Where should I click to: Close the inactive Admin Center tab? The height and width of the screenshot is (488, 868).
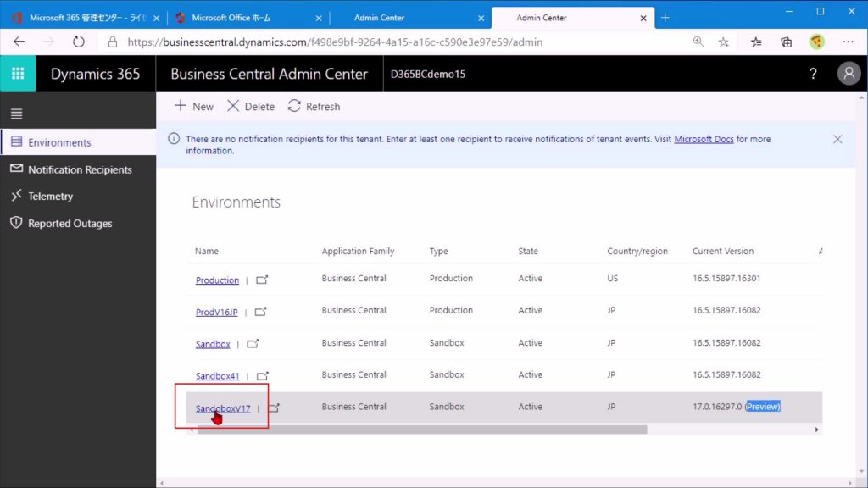click(481, 19)
